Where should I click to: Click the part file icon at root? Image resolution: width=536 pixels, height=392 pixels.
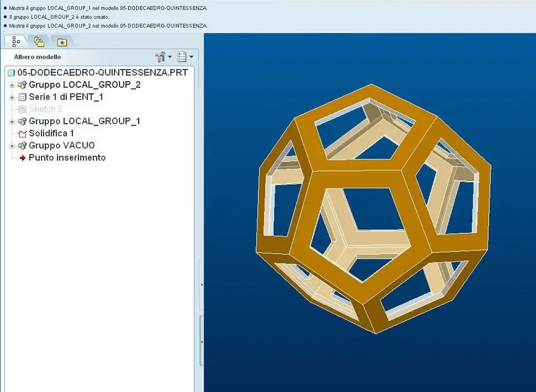(11, 73)
